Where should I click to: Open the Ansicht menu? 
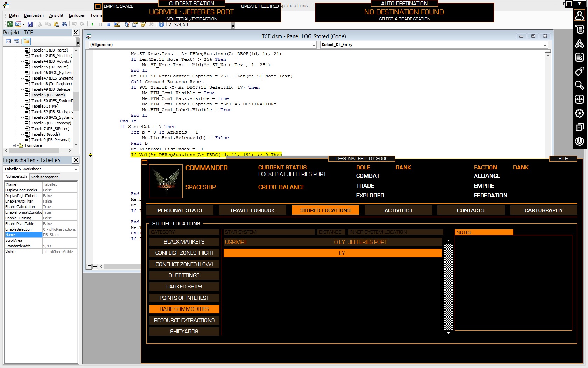(x=56, y=15)
